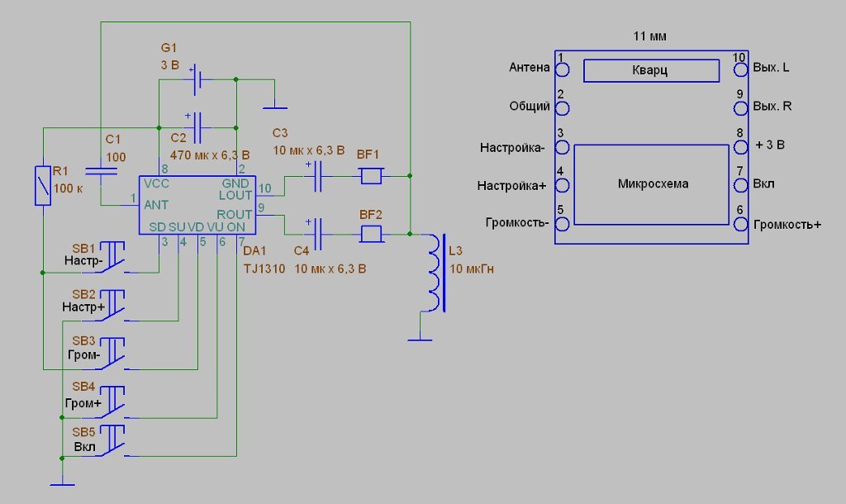This screenshot has width=846, height=504.
Task: Click the C1 capacitor symbol
Action: point(101,172)
